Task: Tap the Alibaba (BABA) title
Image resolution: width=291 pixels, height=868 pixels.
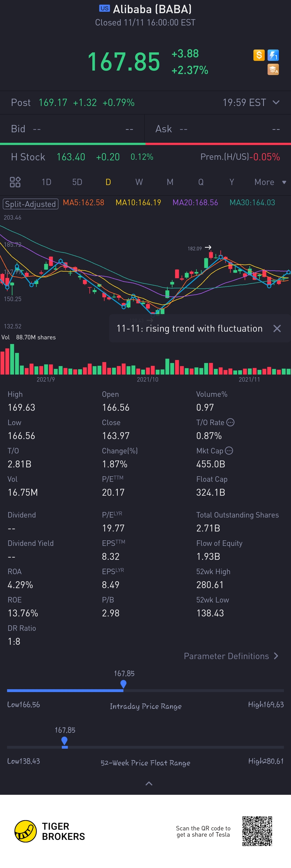Action: click(x=152, y=9)
